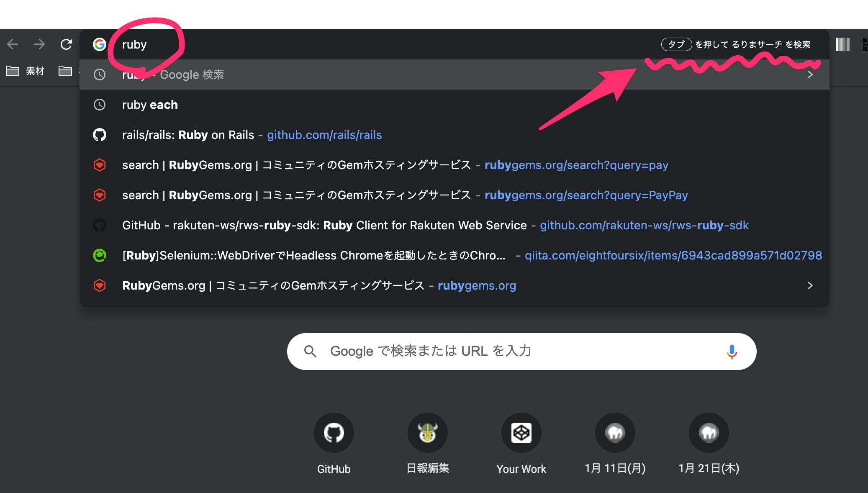
Task: Click the Google search box on new tab page
Action: point(521,352)
